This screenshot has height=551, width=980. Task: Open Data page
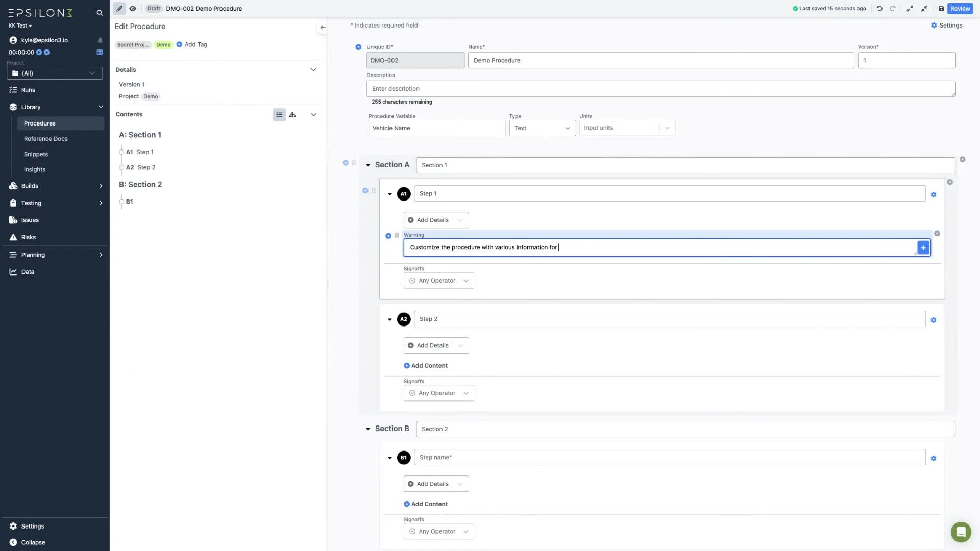click(x=28, y=272)
